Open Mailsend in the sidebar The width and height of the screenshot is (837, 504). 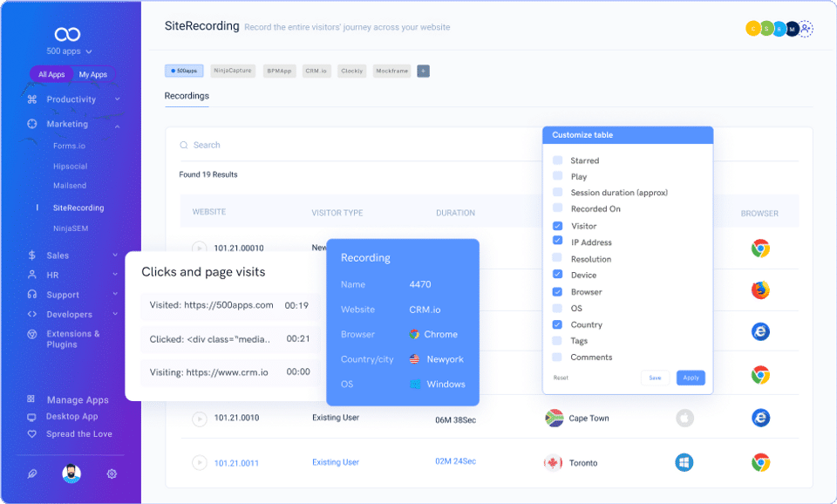pyautogui.click(x=70, y=185)
